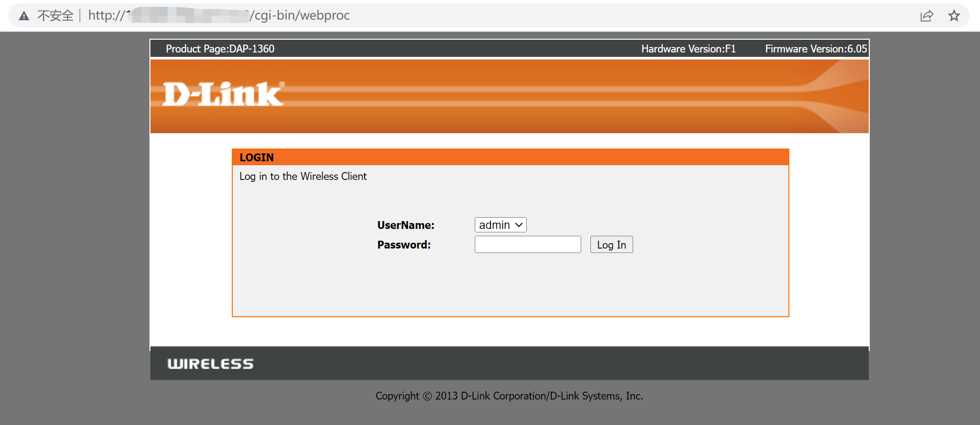Click the D-Link copyright notice text
The height and width of the screenshot is (425, 980).
tap(509, 396)
